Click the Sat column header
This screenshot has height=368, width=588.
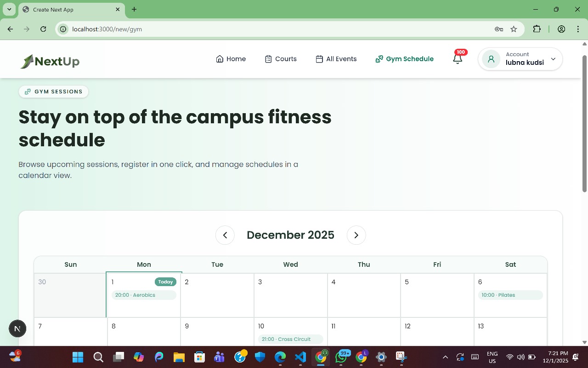pos(510,264)
